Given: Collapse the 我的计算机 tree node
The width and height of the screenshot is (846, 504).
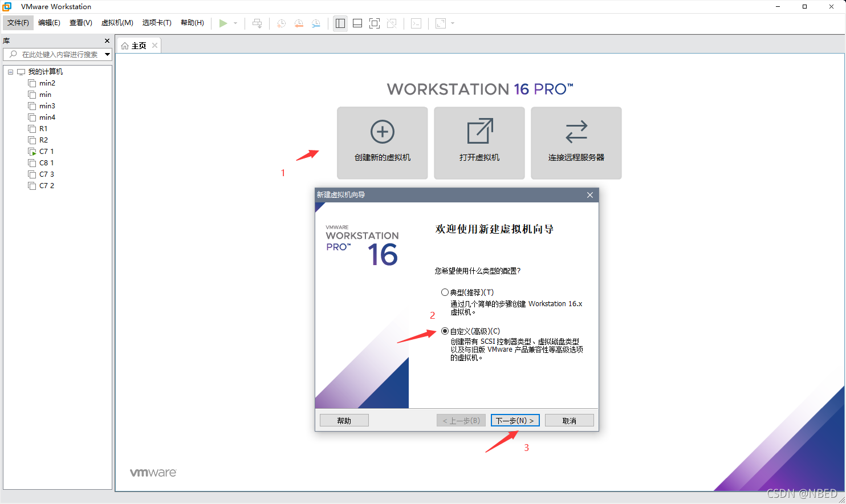Looking at the screenshot, I should pos(10,72).
